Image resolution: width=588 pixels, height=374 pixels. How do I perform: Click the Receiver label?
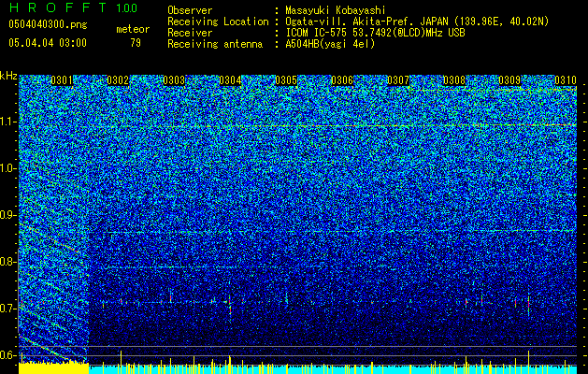(x=190, y=33)
